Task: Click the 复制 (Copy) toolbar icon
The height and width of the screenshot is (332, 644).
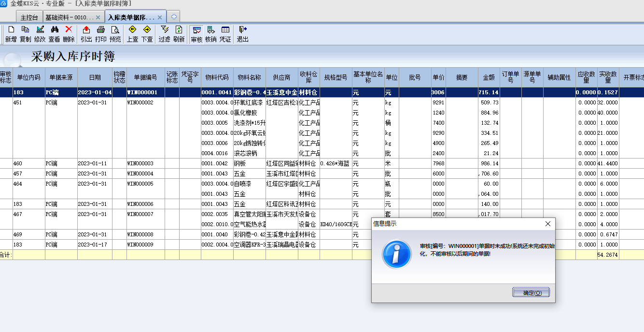Action: coord(26,34)
